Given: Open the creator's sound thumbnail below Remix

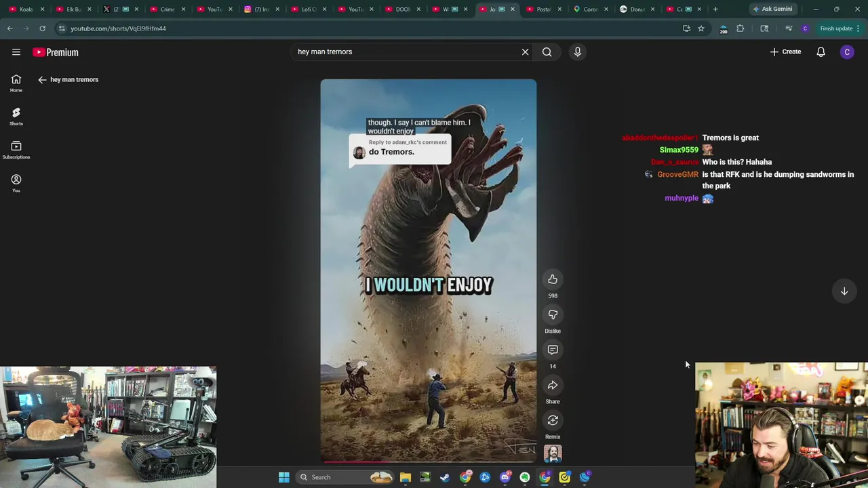Looking at the screenshot, I should point(553,453).
